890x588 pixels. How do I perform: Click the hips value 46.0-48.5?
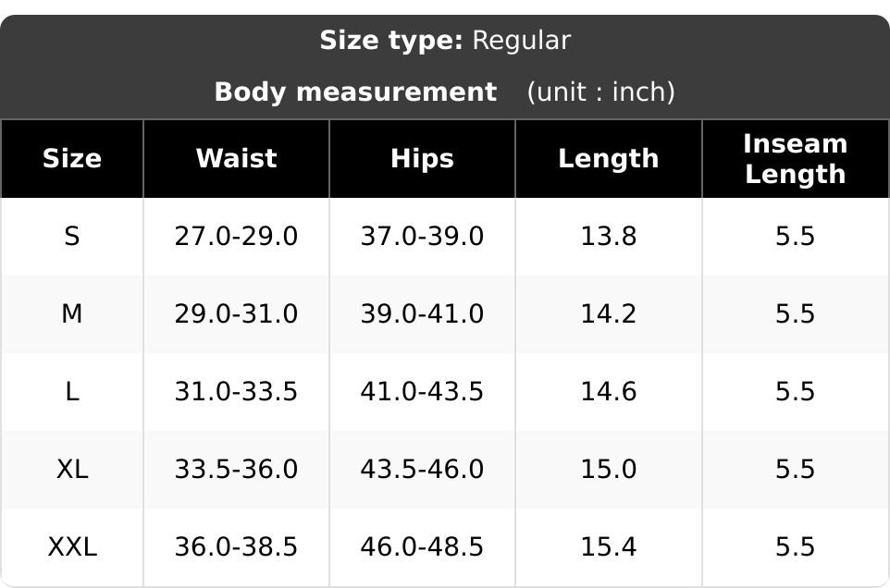point(422,546)
